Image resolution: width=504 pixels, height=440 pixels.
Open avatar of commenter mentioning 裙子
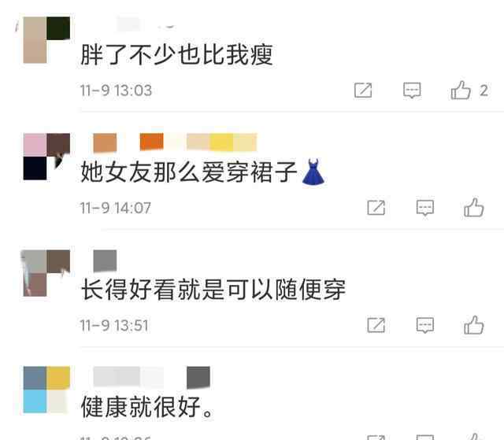pyautogui.click(x=46, y=157)
